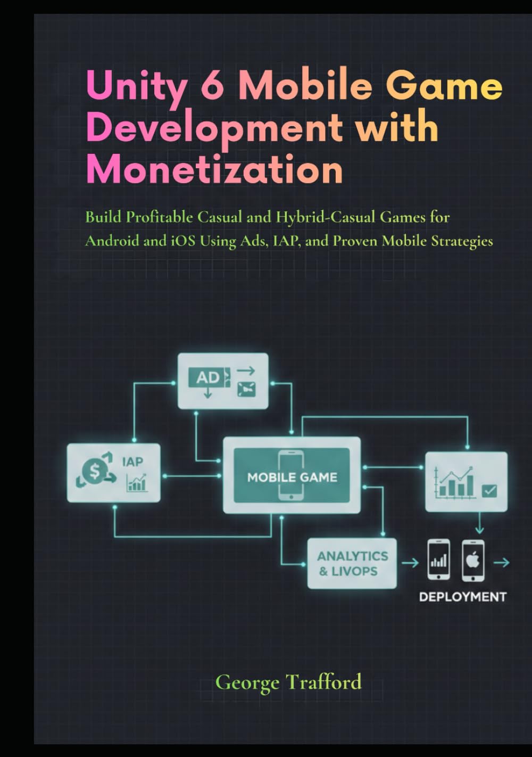The image size is (532, 757).
Task: Click the title line 'Unity 6 Mobile Game'
Action: point(294,87)
